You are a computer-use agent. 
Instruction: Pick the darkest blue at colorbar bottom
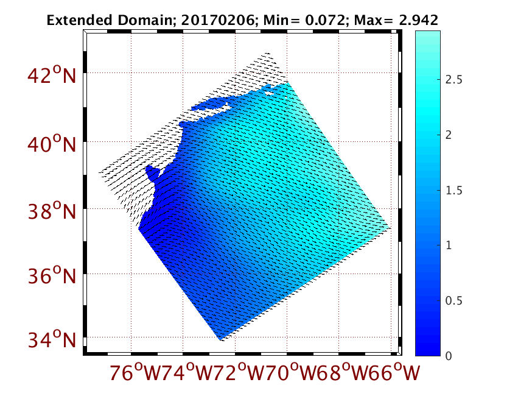pos(432,353)
